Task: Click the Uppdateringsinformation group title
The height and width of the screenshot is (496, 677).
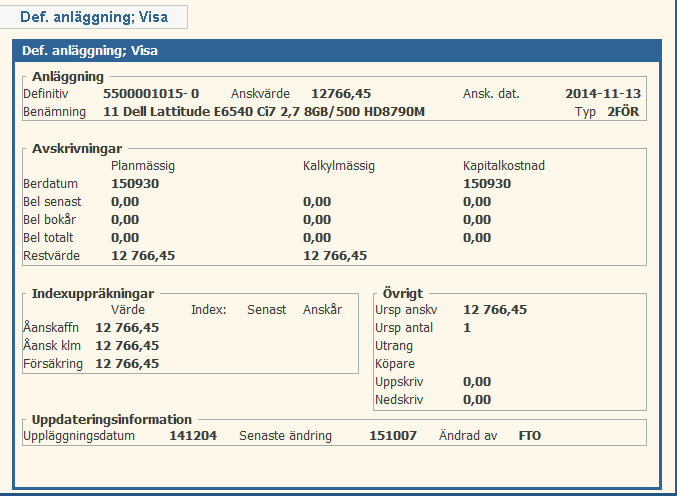Action: pos(112,420)
